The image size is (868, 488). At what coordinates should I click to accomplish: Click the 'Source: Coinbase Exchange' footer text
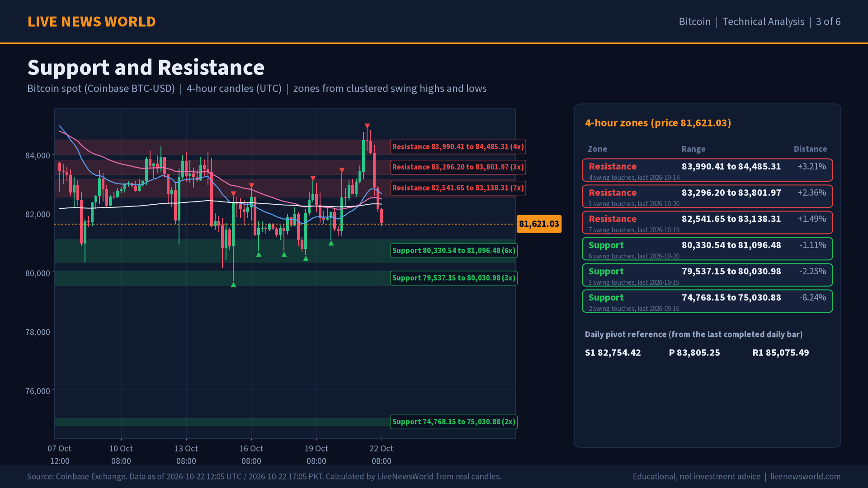pyautogui.click(x=264, y=477)
